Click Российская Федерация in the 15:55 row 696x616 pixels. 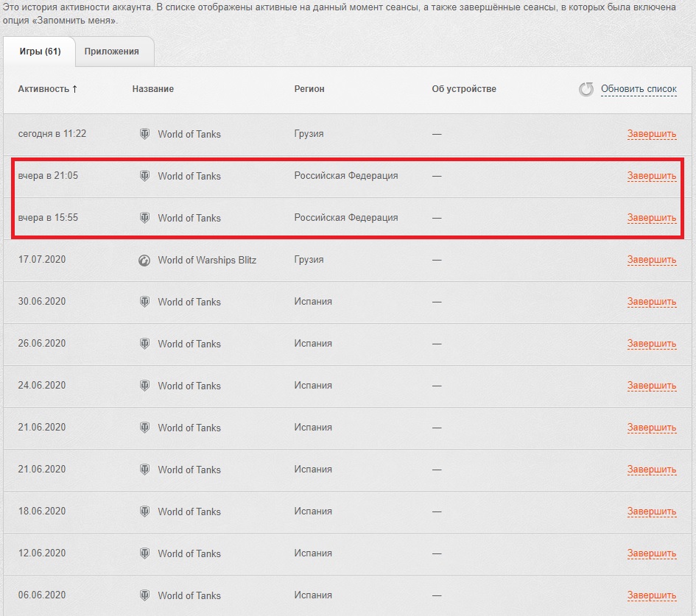[346, 218]
